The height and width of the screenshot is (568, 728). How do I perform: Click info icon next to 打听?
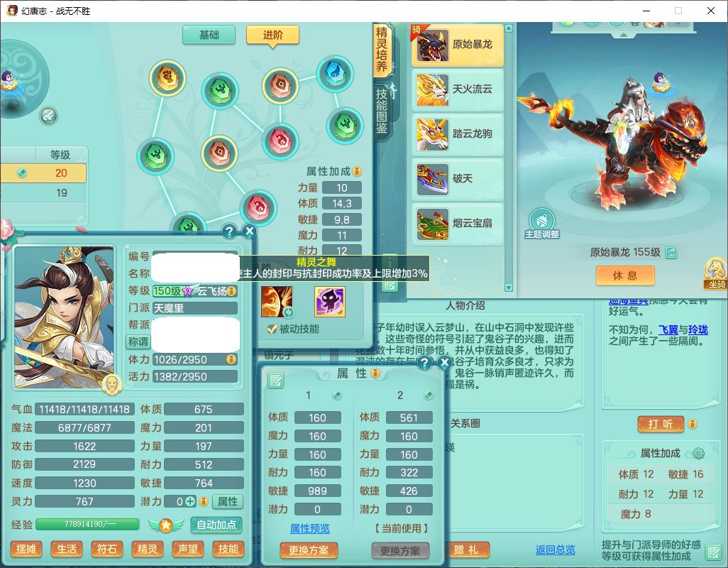[x=693, y=424]
